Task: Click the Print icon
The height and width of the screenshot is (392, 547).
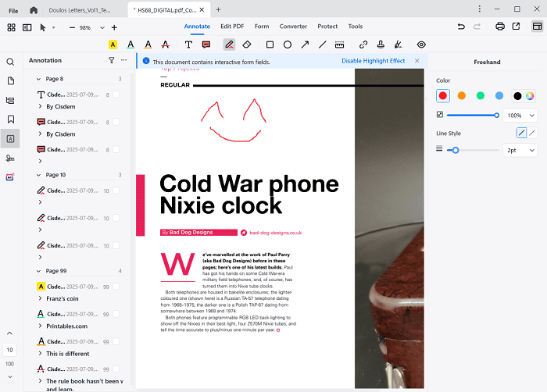Action: [500, 27]
